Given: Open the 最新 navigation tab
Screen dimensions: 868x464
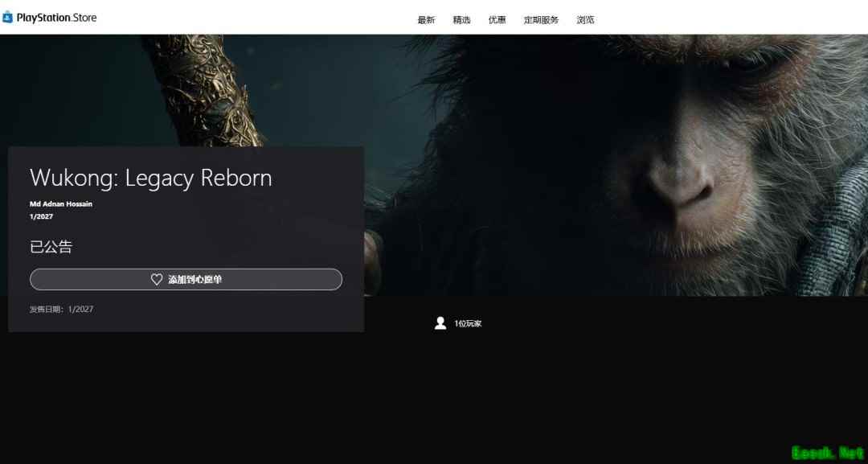Looking at the screenshot, I should point(426,20).
